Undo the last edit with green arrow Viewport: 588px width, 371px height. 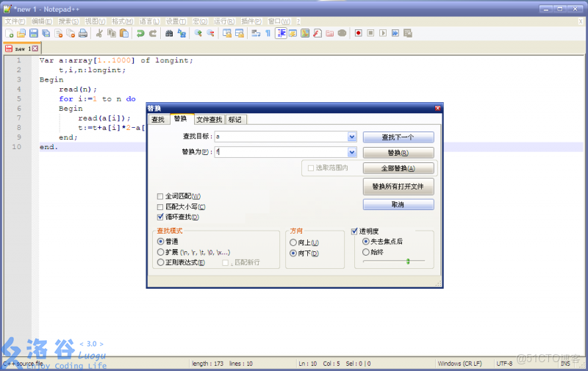tap(140, 33)
